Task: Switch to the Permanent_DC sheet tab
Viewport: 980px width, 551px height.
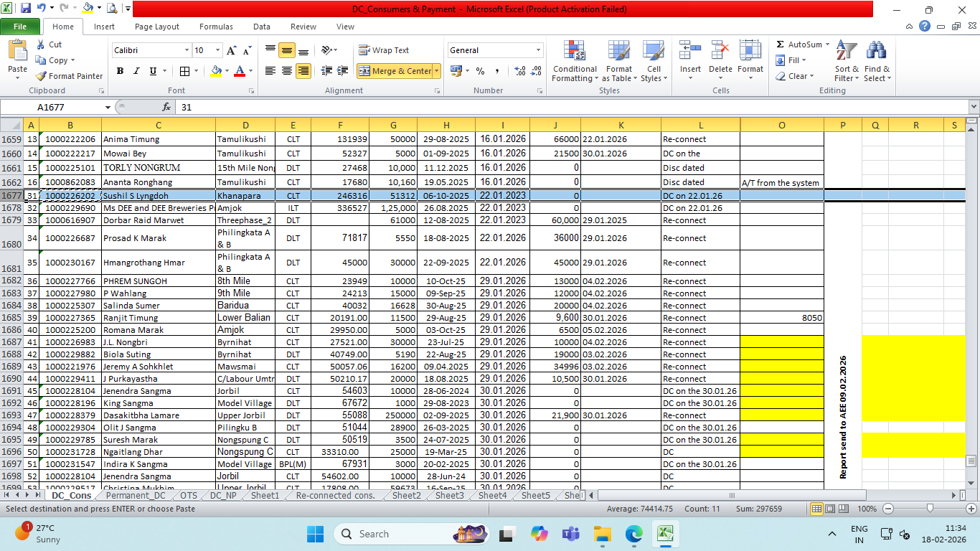Action: pos(135,496)
